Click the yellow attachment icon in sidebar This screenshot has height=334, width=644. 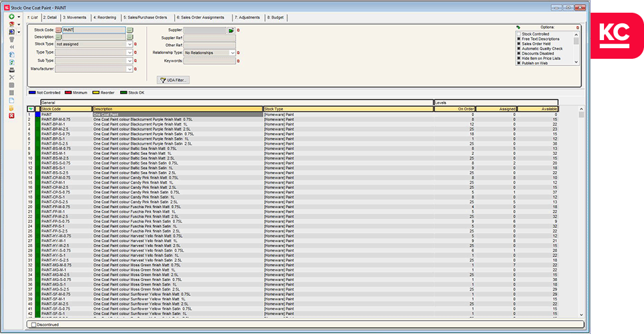(x=11, y=108)
